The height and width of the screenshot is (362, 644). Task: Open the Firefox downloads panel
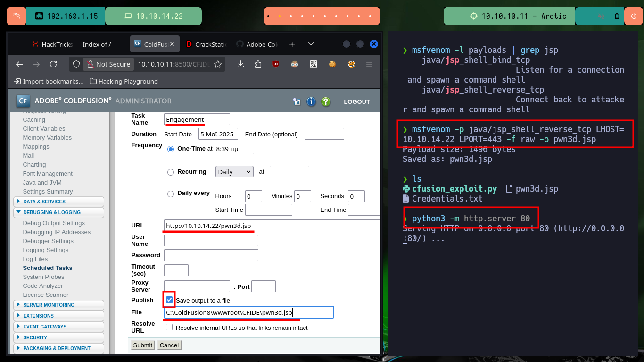click(x=240, y=64)
